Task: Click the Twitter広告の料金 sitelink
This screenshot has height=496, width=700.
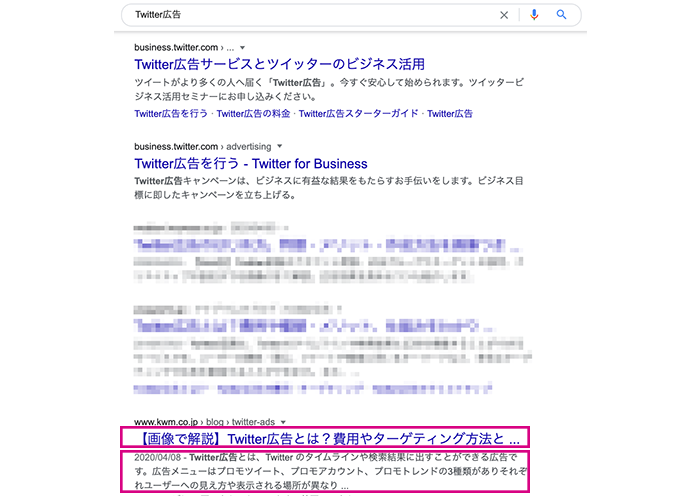Action: [253, 114]
